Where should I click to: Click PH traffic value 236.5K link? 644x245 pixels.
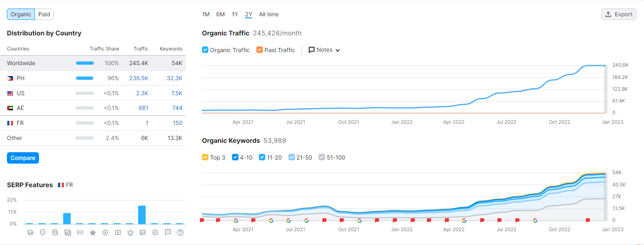(x=139, y=78)
